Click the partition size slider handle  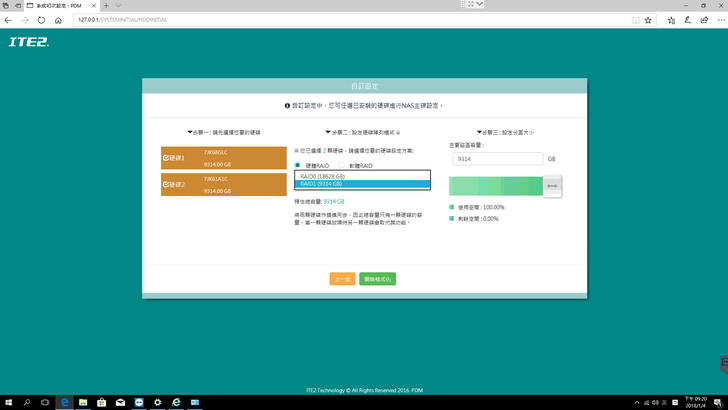click(552, 185)
